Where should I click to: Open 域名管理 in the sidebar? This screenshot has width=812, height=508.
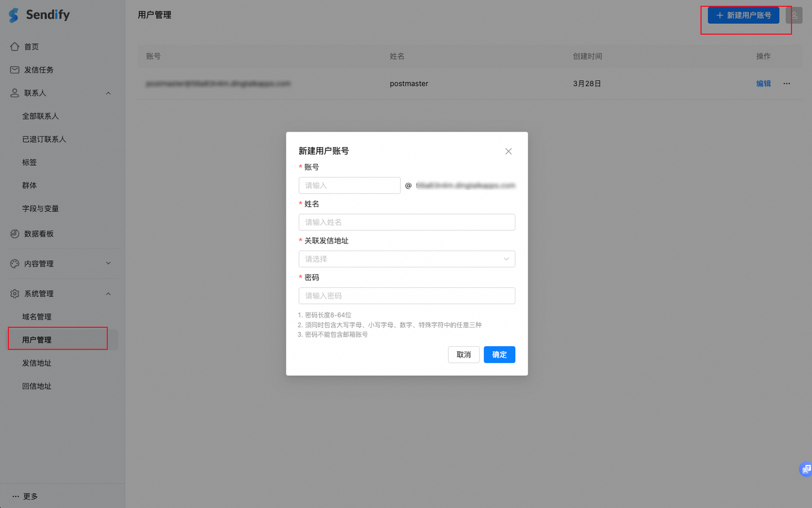coord(37,317)
